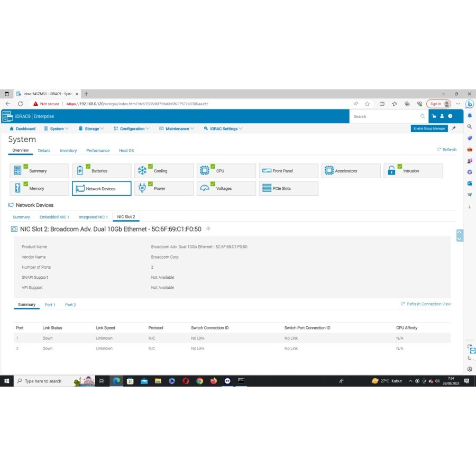Expand the iDRAC Settings menu
This screenshot has height=476, width=476.
(x=223, y=129)
